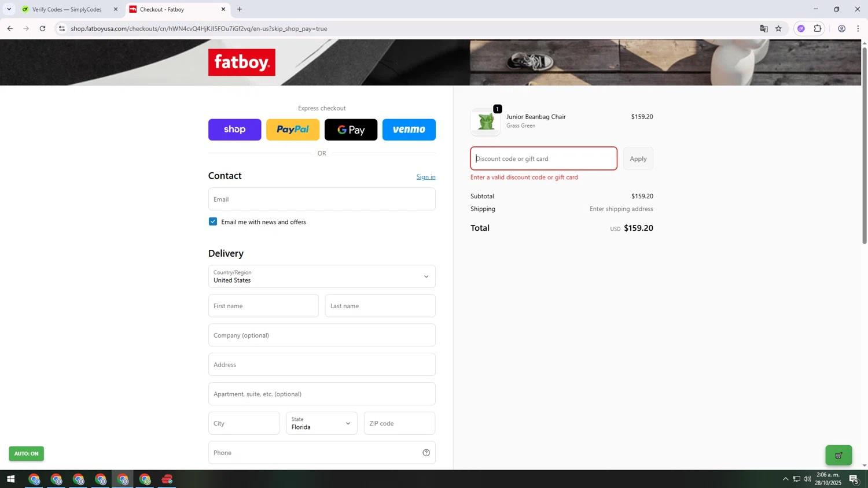Screen dimensions: 868x488
Task: Click the AUTO: ON toggle badge
Action: pyautogui.click(x=27, y=454)
